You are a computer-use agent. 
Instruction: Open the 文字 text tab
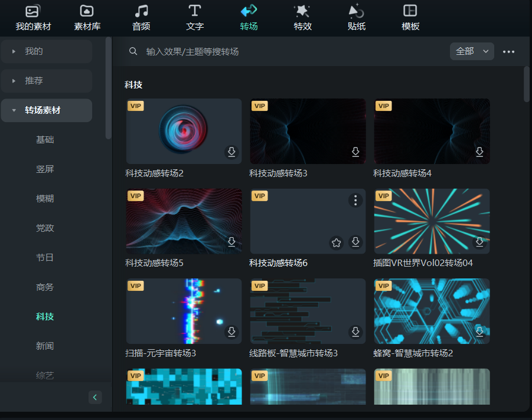[195, 18]
